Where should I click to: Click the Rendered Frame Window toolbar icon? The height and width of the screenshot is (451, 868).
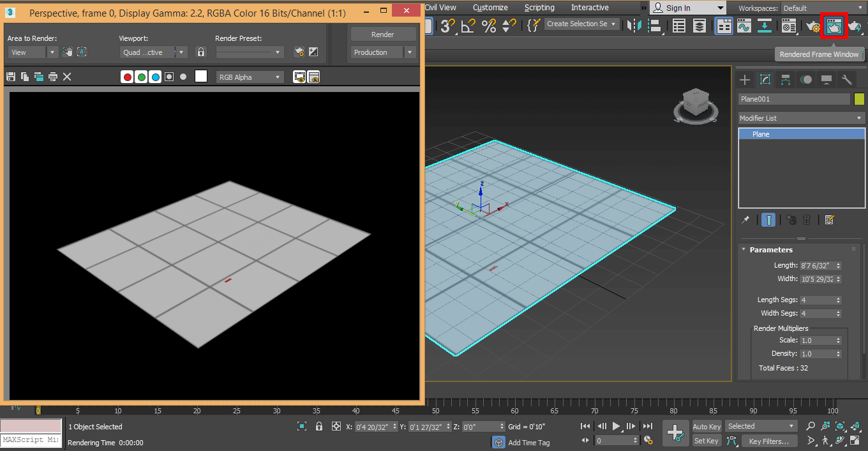coord(834,26)
